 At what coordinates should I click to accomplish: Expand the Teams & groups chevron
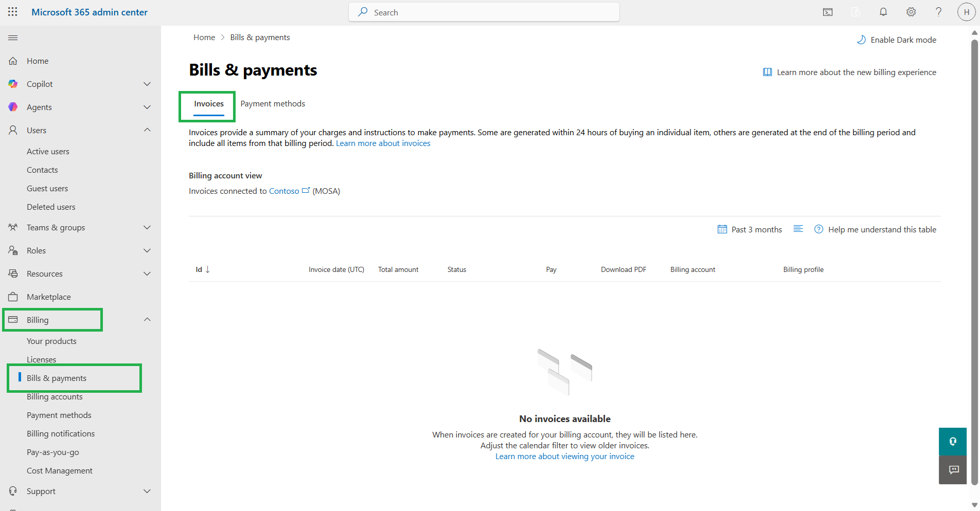147,227
